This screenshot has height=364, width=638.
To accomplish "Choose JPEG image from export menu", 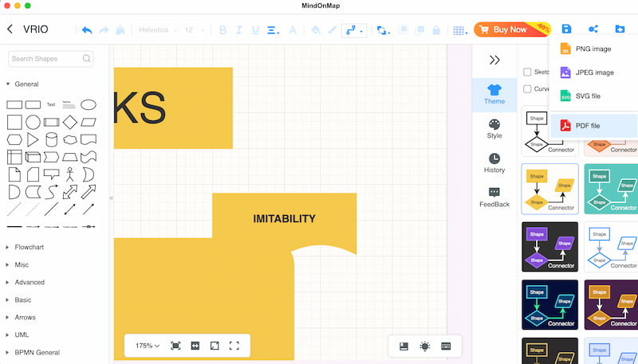I will 594,72.
